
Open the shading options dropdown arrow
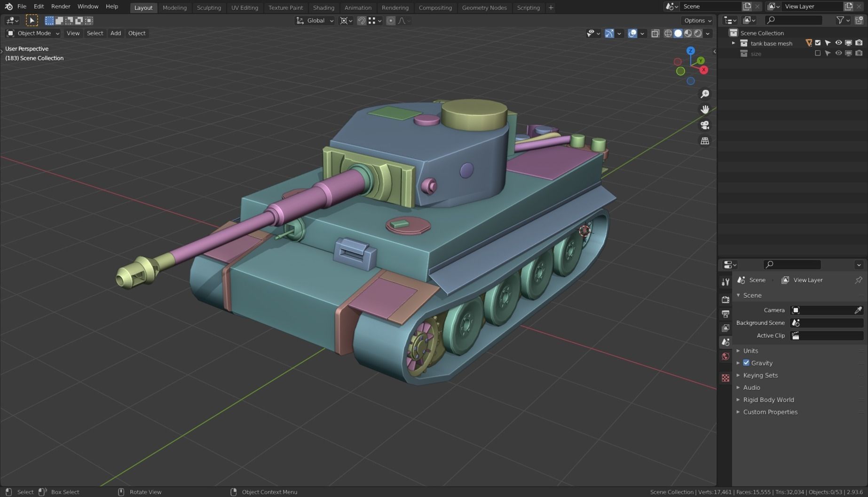(x=708, y=33)
